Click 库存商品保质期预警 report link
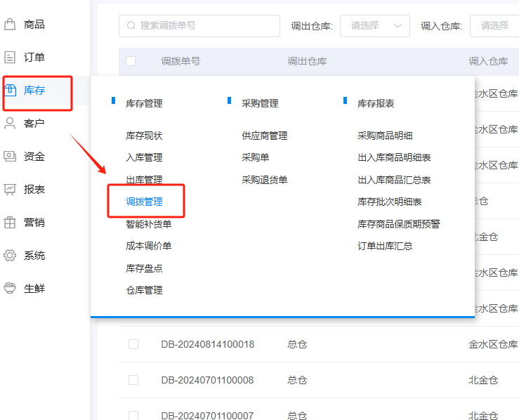 point(398,224)
